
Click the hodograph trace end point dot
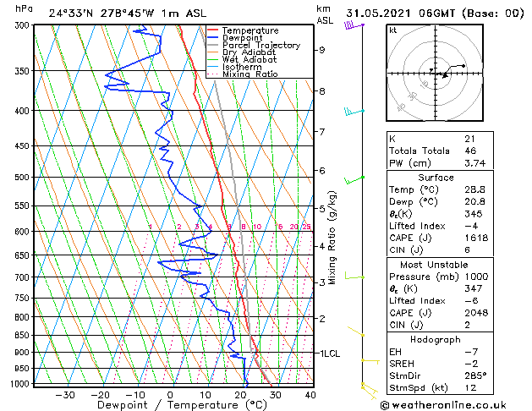[x=463, y=66]
